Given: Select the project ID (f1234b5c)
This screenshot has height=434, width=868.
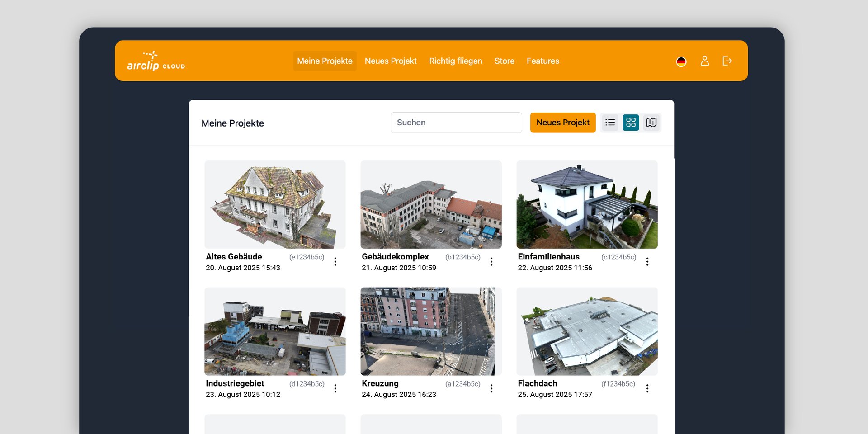Looking at the screenshot, I should pos(618,384).
